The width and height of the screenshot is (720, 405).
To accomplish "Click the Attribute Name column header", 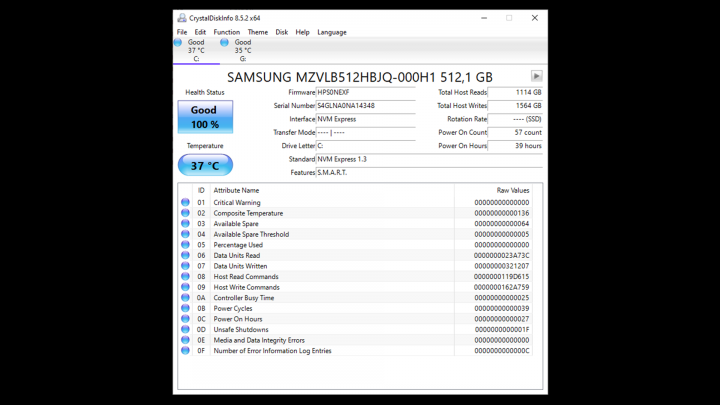I will (x=236, y=190).
